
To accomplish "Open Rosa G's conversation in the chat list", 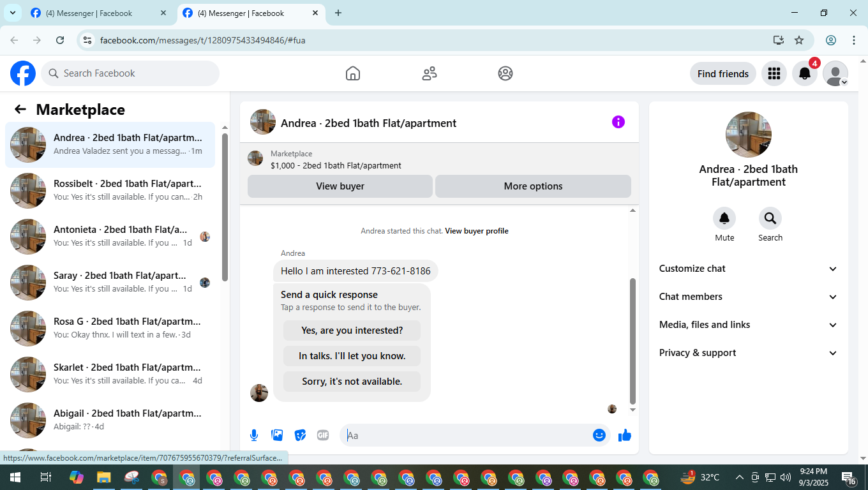I will [x=110, y=329].
